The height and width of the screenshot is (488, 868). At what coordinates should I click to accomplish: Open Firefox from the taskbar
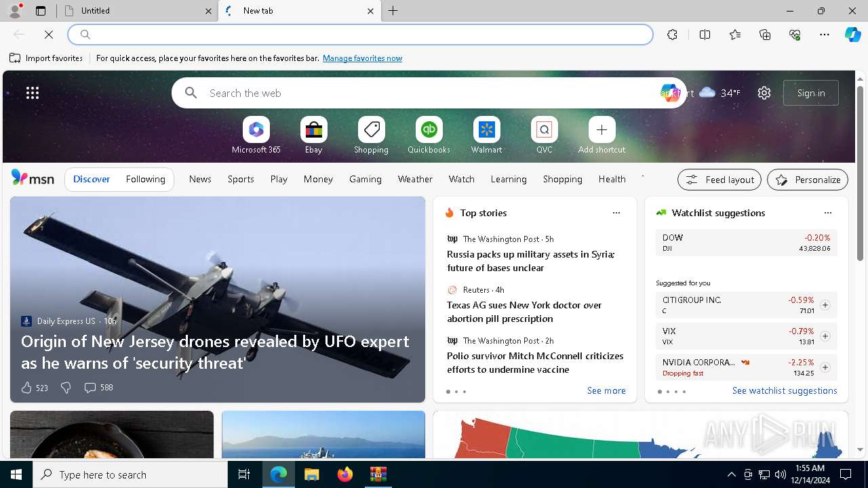coord(344,474)
